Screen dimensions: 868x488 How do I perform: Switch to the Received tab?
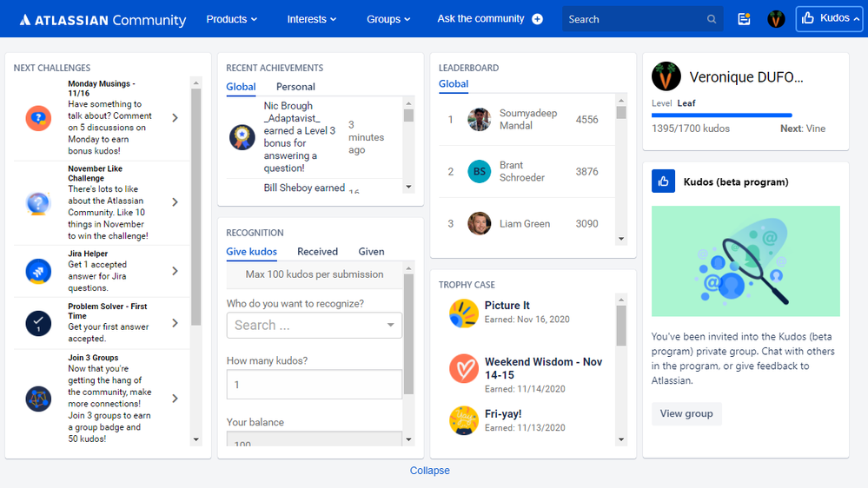[317, 252]
